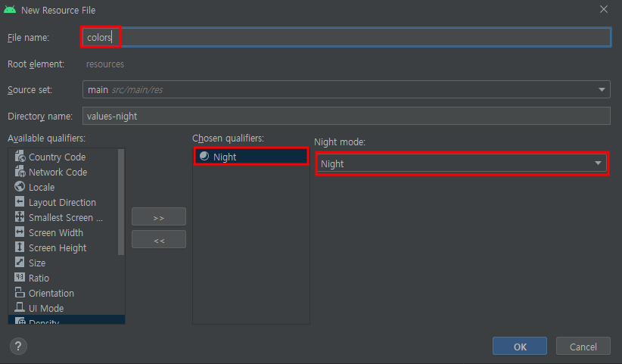This screenshot has width=622, height=364.
Task: Click the Layout Direction arrow icon
Action: tap(20, 202)
